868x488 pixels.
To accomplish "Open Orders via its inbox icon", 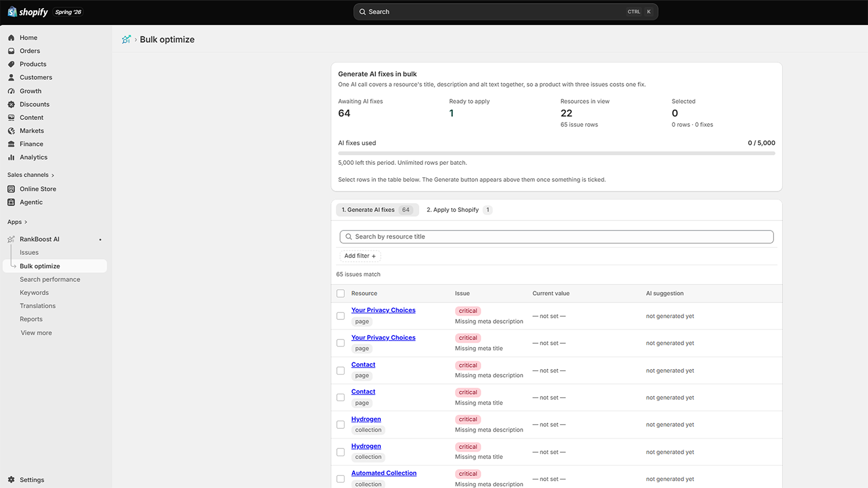I will click(x=11, y=51).
